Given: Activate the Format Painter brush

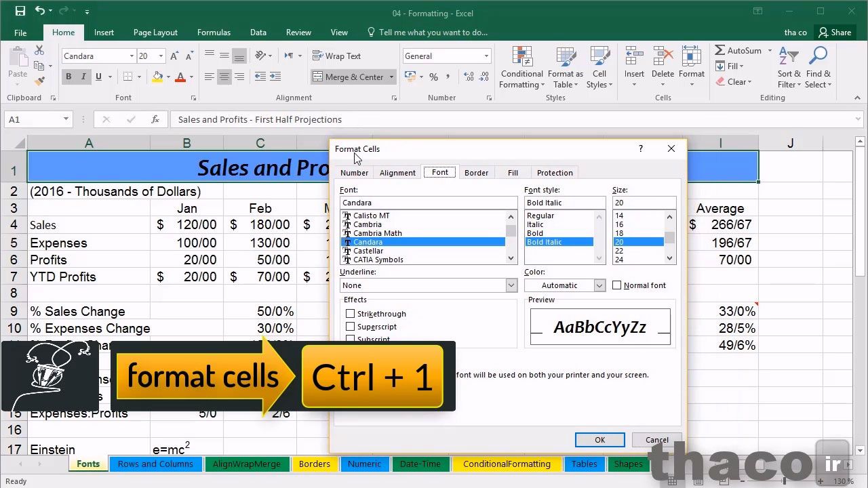Looking at the screenshot, I should pos(39,81).
